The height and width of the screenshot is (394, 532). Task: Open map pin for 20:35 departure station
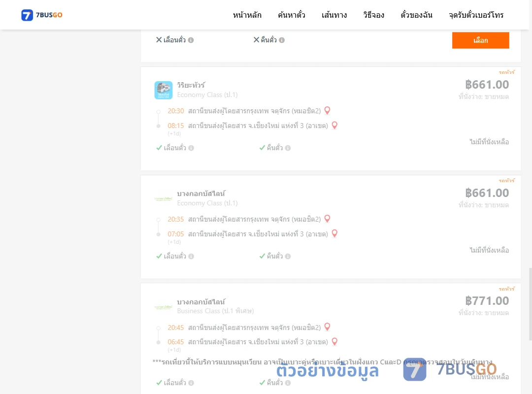coord(328,219)
